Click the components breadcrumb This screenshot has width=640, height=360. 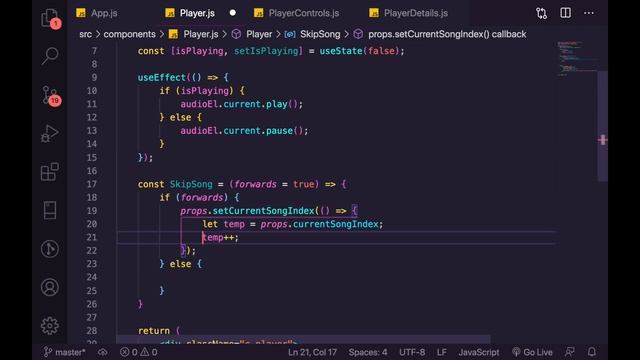click(x=129, y=34)
